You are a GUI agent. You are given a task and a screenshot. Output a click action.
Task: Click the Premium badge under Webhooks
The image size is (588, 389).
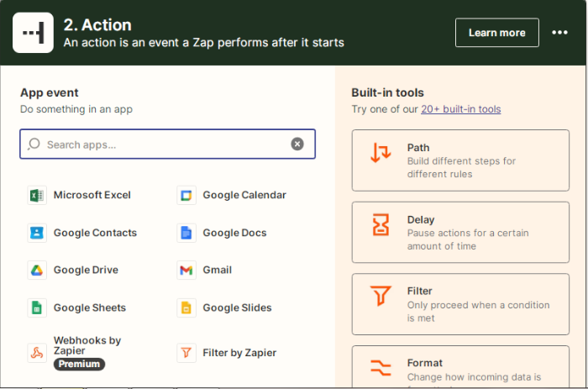pyautogui.click(x=79, y=365)
